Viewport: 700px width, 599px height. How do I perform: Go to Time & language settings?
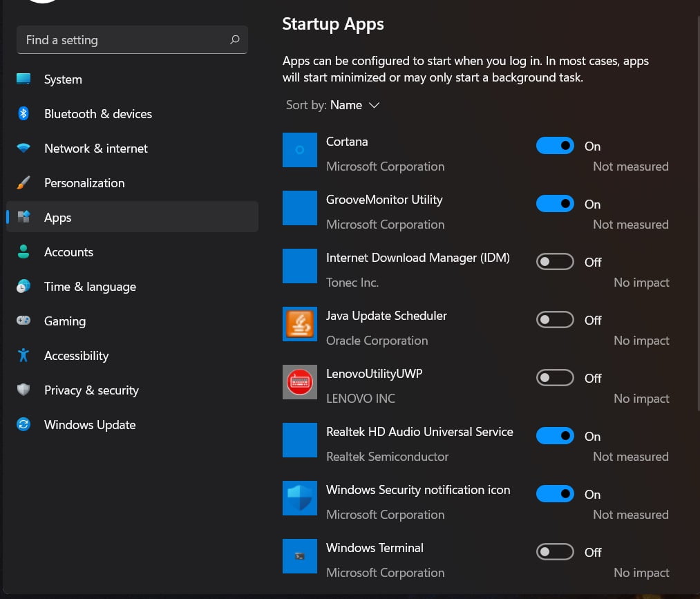point(132,286)
